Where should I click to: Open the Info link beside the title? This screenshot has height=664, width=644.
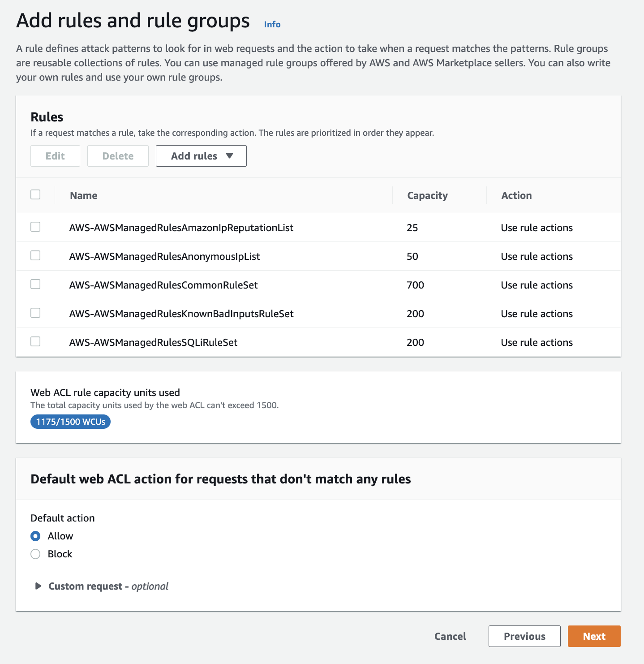tap(272, 24)
